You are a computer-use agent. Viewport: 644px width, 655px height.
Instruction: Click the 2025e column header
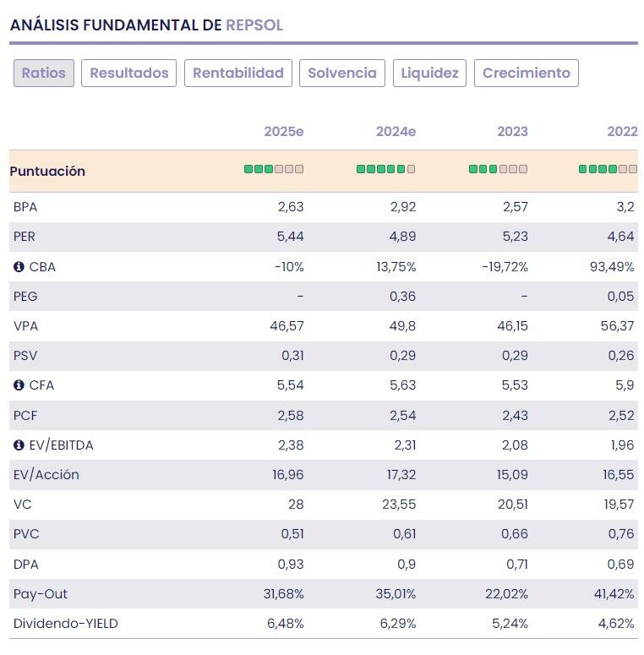coord(283,132)
